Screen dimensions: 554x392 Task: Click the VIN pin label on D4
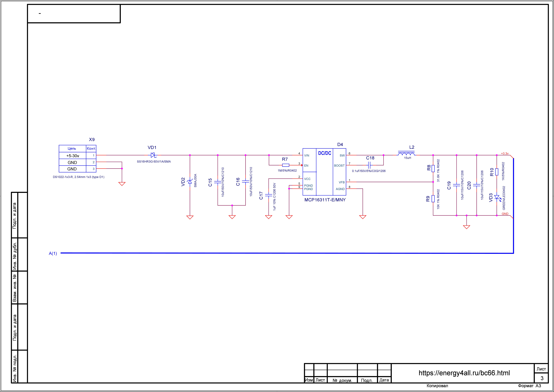click(x=307, y=155)
